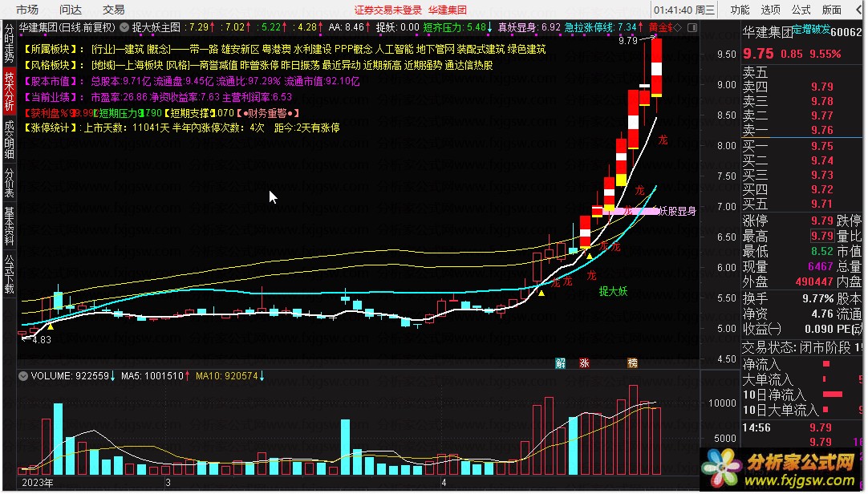The width and height of the screenshot is (868, 494).
Task: Expand dropdown arrow beside 华建集团(日线,前复权)
Action: tap(124, 27)
